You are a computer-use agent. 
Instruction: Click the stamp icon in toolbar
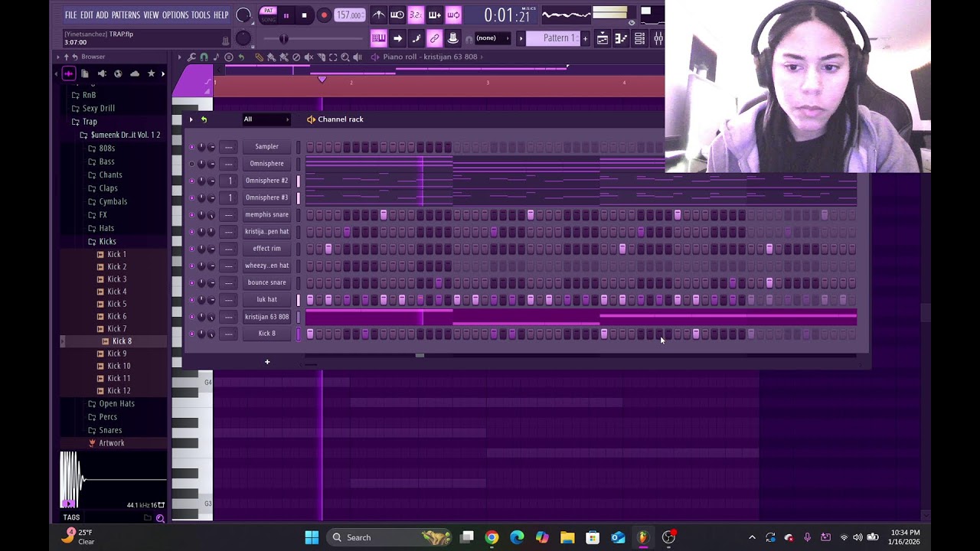pos(453,38)
